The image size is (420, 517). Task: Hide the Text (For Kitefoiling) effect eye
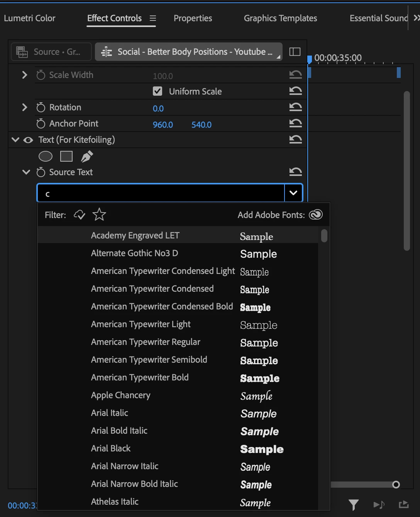click(x=28, y=140)
